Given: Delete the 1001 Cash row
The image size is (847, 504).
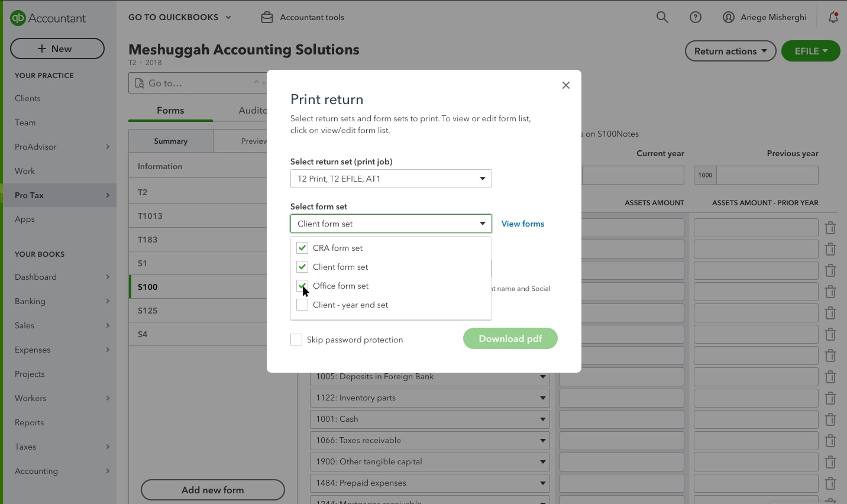Looking at the screenshot, I should click(x=830, y=419).
